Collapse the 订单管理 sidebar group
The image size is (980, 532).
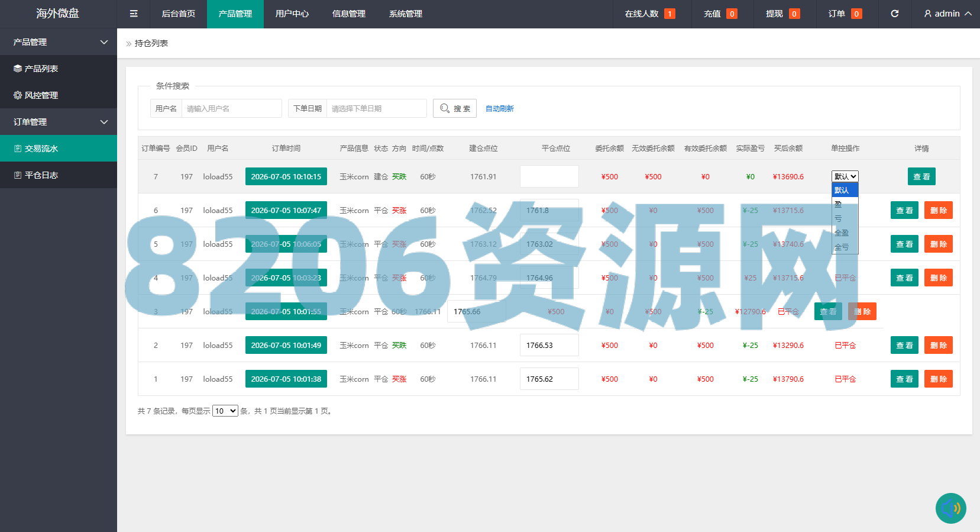(104, 122)
